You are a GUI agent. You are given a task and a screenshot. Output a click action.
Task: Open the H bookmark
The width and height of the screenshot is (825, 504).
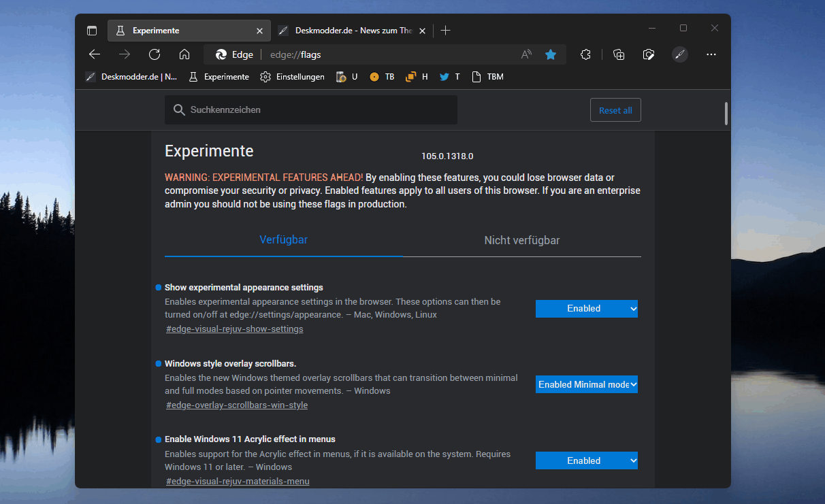click(x=417, y=77)
